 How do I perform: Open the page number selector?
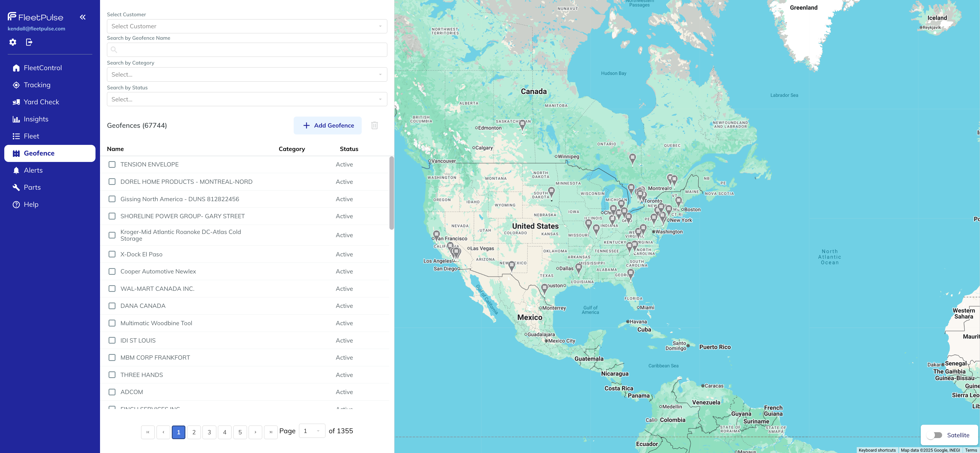(312, 431)
